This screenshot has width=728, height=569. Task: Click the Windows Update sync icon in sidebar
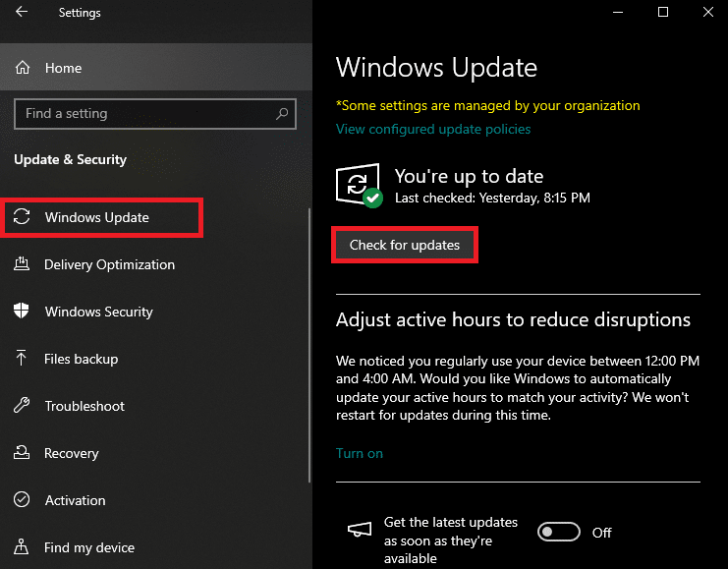pos(23,217)
